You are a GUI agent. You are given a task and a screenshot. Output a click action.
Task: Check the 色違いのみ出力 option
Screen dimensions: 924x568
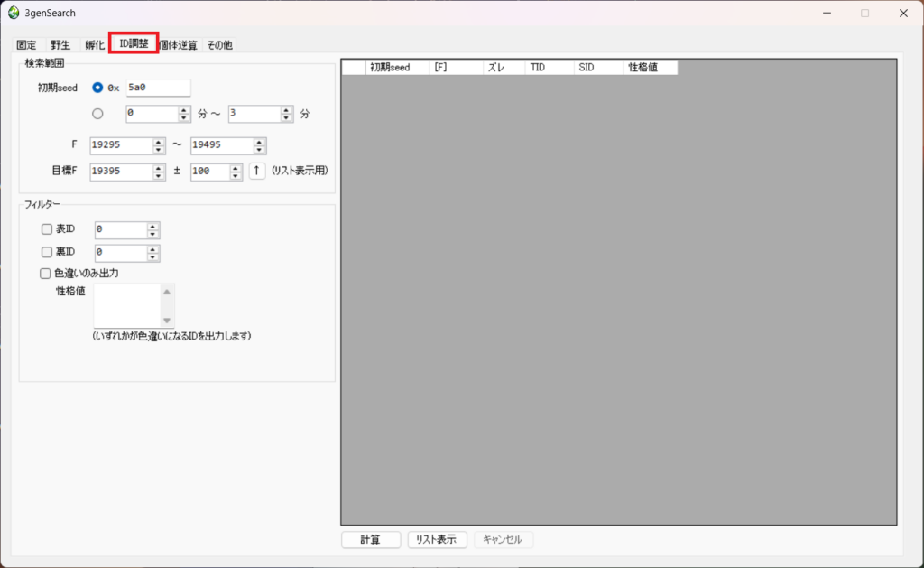45,274
